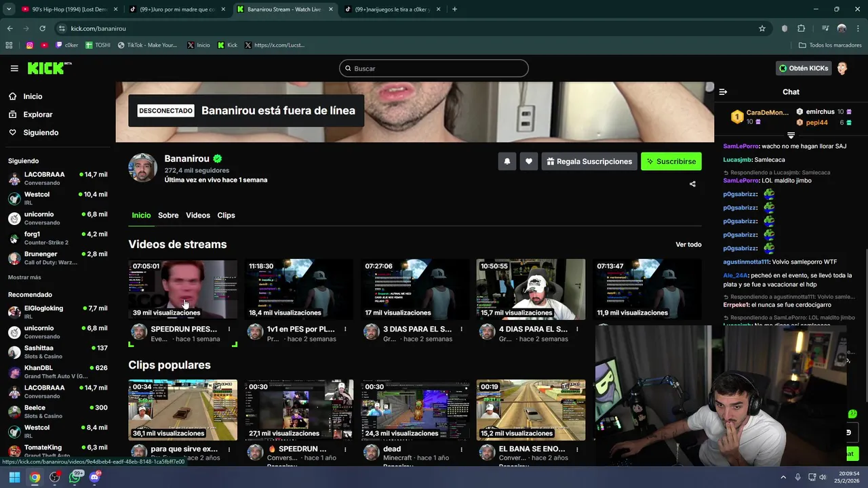
Task: Open Instagram bookmark icon
Action: (x=30, y=45)
